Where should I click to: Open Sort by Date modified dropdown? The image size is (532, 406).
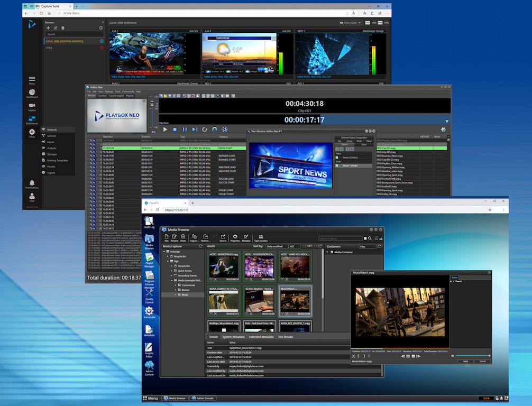click(277, 246)
